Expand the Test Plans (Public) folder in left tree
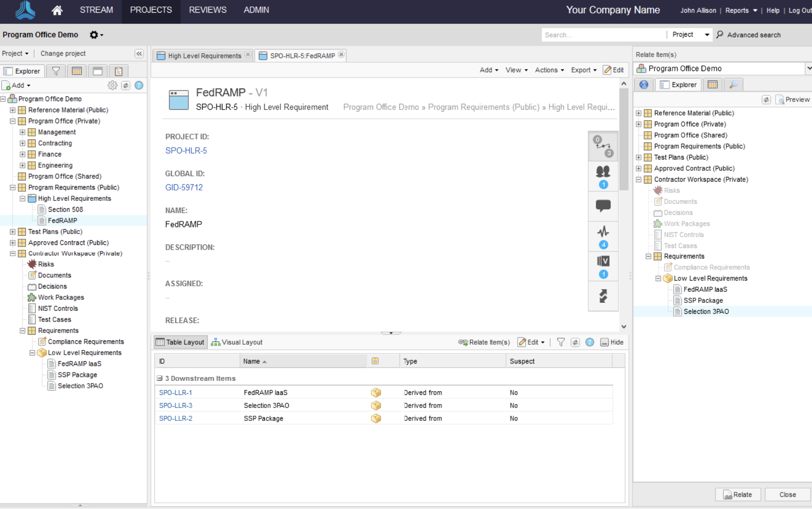 13,232
